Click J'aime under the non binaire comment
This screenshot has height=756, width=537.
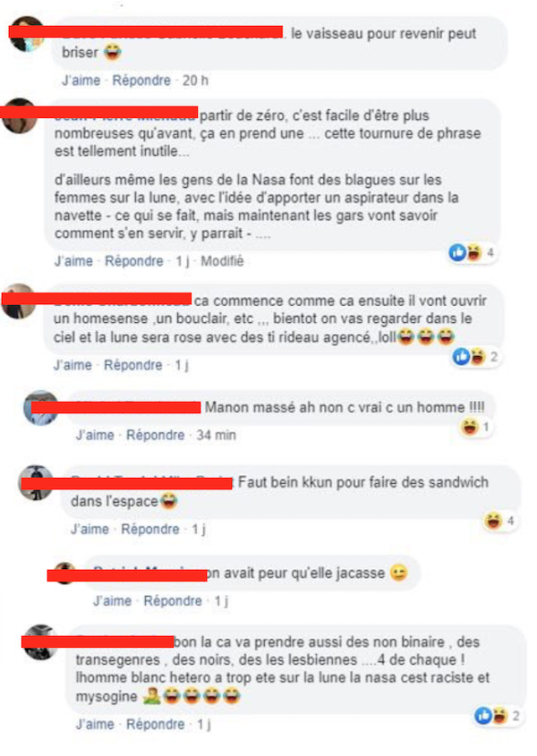(95, 725)
